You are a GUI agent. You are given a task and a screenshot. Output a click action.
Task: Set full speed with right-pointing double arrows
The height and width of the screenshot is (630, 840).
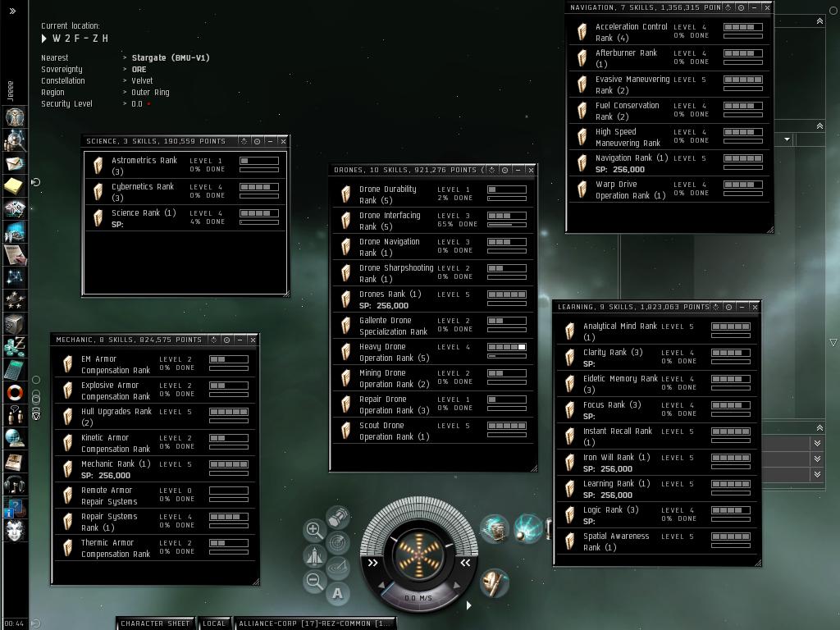[372, 563]
